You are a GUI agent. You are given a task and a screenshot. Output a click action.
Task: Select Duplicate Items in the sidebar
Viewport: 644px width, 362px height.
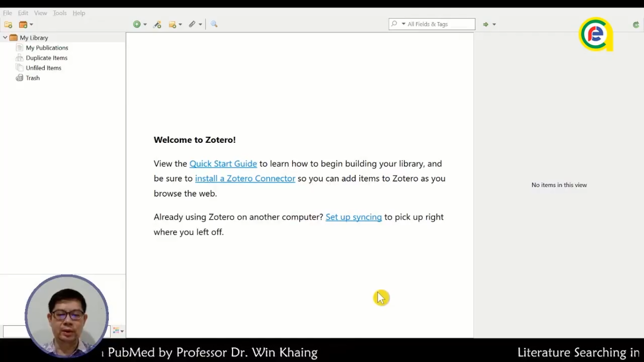[x=47, y=58]
